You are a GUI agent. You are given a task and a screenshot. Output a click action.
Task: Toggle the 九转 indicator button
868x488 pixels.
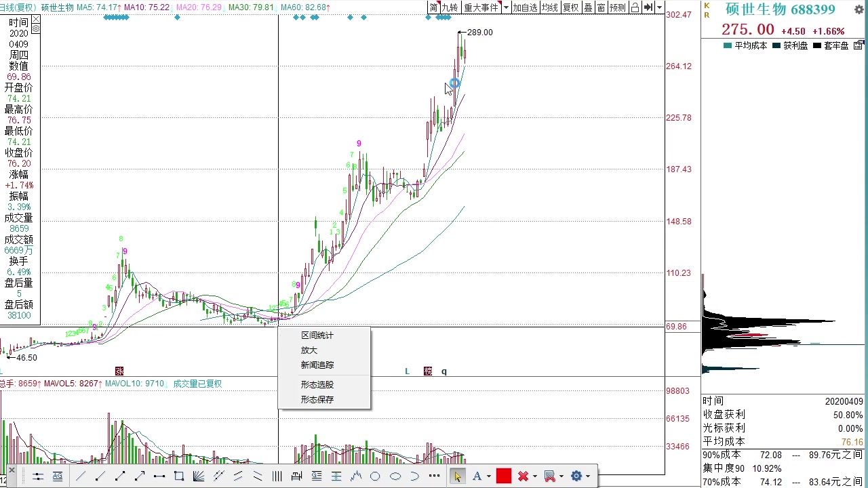450,7
